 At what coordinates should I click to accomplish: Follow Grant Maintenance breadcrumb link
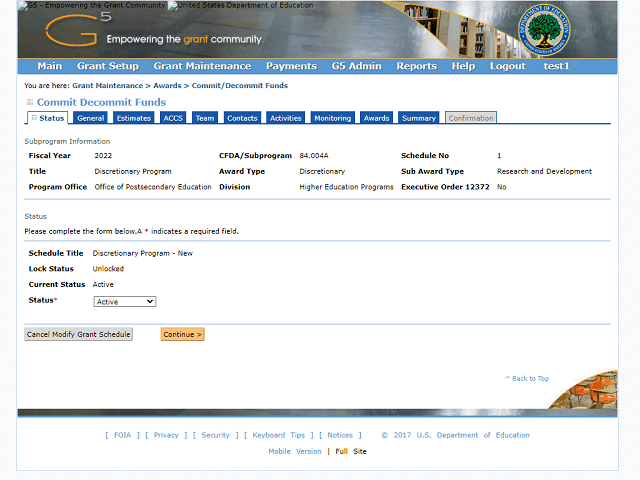pos(108,86)
